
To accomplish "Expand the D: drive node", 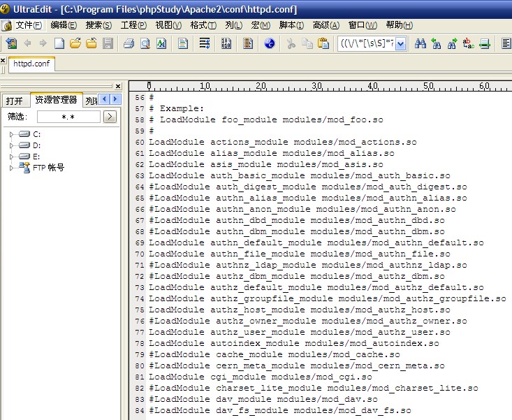I will [11, 145].
